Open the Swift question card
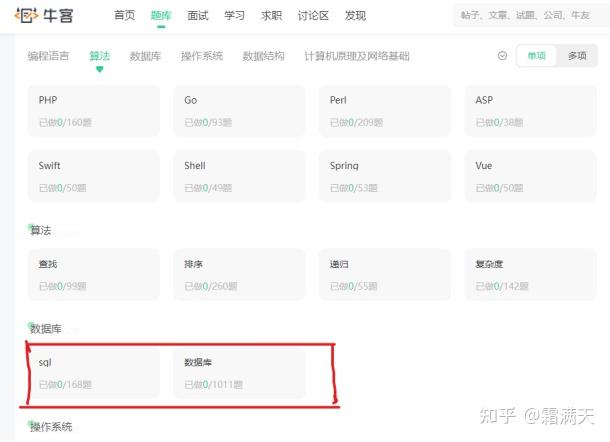The width and height of the screenshot is (610, 442). (x=94, y=176)
